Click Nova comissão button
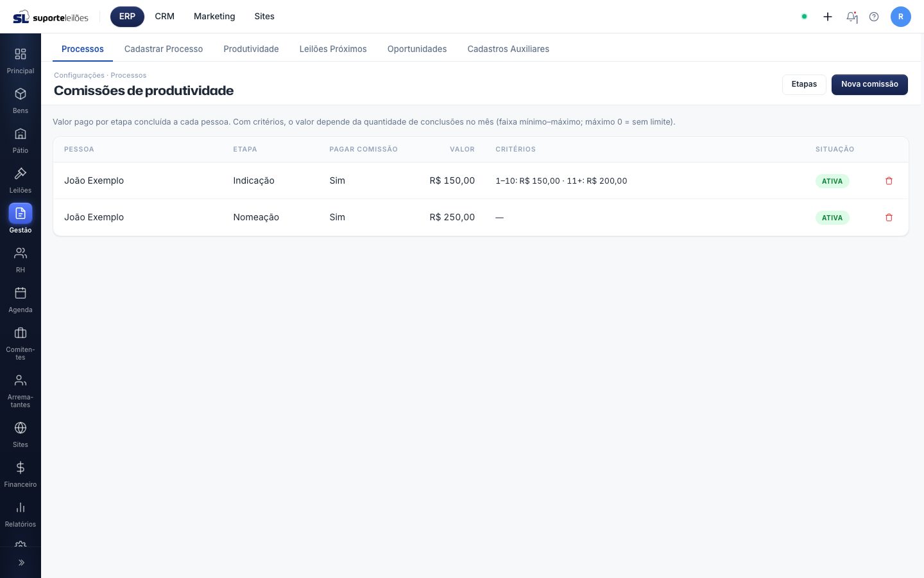The width and height of the screenshot is (924, 578). tap(869, 84)
